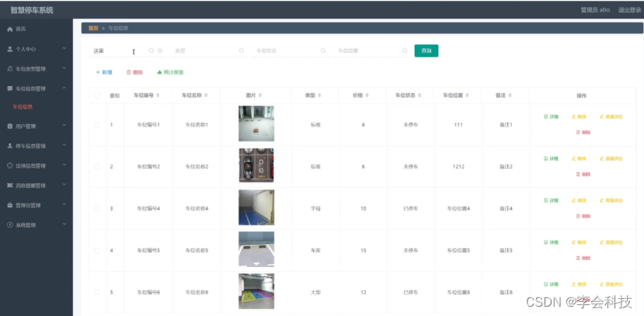Viewport: 644px width, 316px height.
Task: Sort the 价格 column with its arrows
Action: coord(367,95)
